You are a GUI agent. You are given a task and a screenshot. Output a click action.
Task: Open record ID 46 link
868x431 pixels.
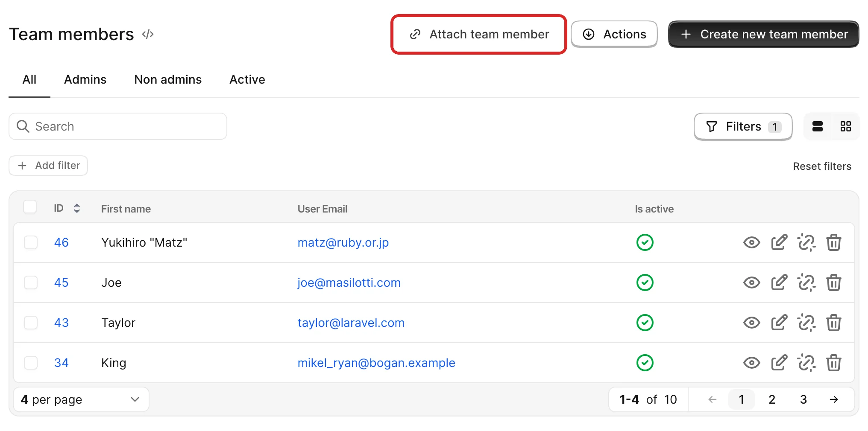(x=62, y=242)
